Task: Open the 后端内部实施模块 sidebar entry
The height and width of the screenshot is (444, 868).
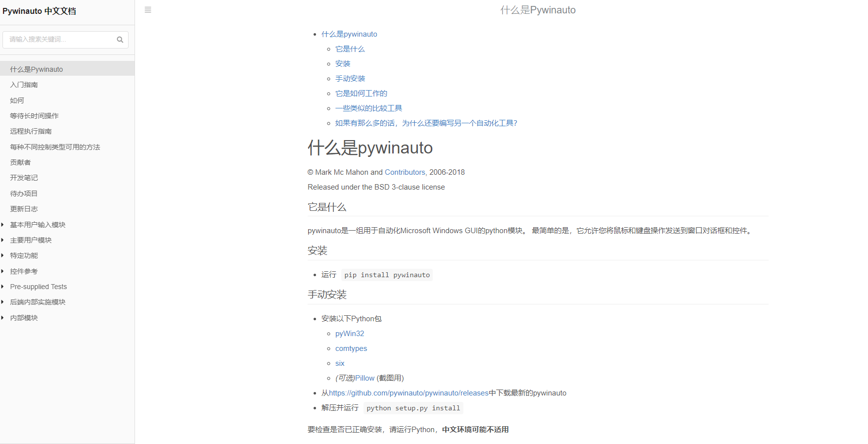Action: [x=38, y=302]
